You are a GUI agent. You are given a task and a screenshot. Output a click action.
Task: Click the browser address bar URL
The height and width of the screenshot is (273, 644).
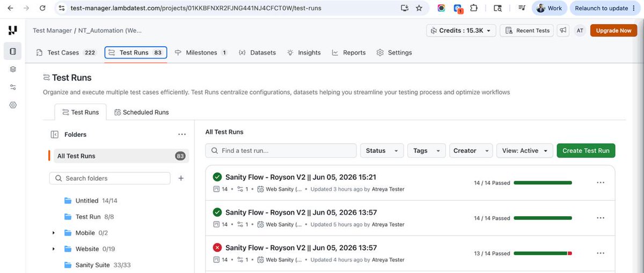point(196,8)
